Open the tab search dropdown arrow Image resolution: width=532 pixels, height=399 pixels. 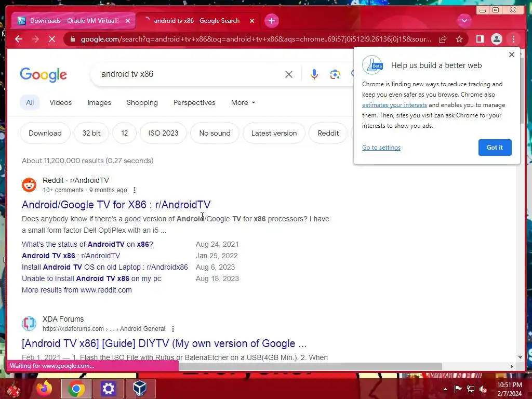464,21
